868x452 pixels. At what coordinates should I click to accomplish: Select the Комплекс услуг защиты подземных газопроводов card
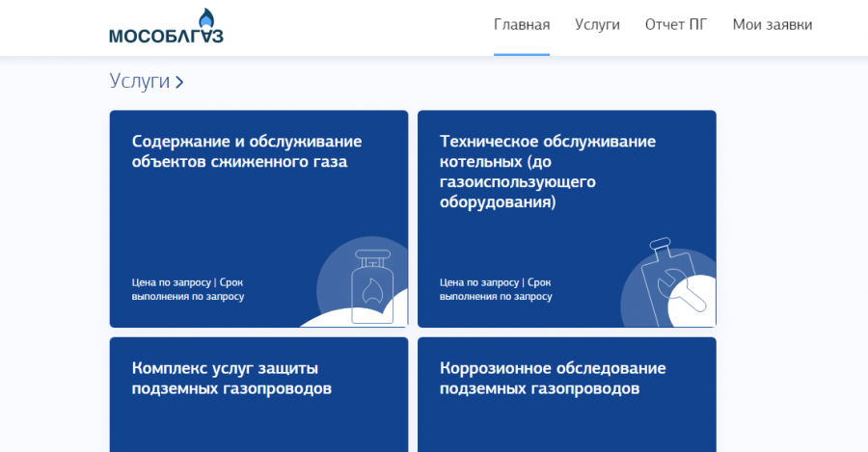point(258,394)
